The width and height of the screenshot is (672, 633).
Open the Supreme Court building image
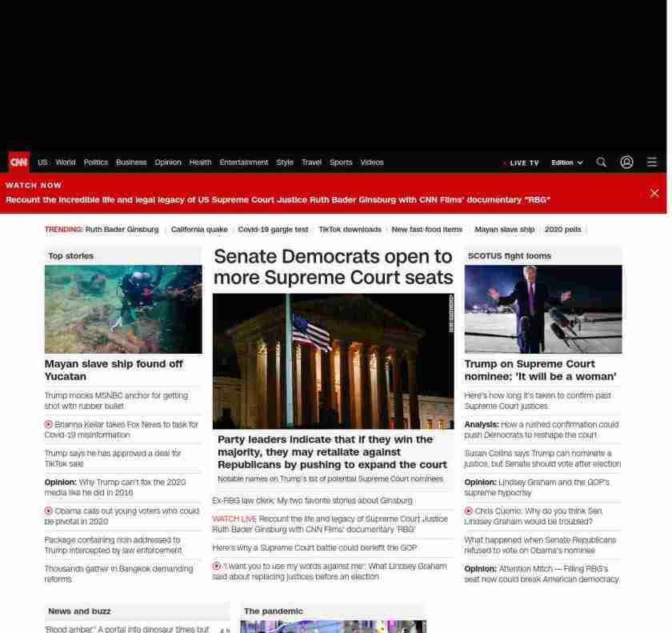click(x=333, y=361)
